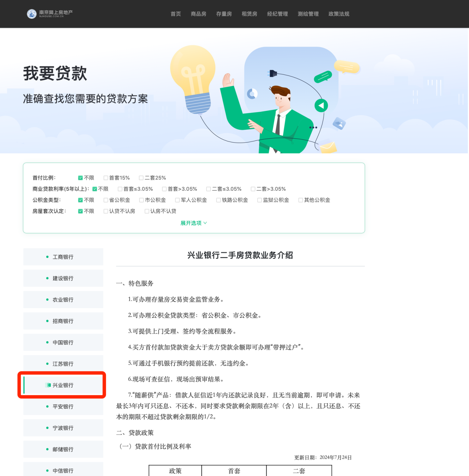
Task: Uncheck 不限 for 公积金类型
Action: 80,200
